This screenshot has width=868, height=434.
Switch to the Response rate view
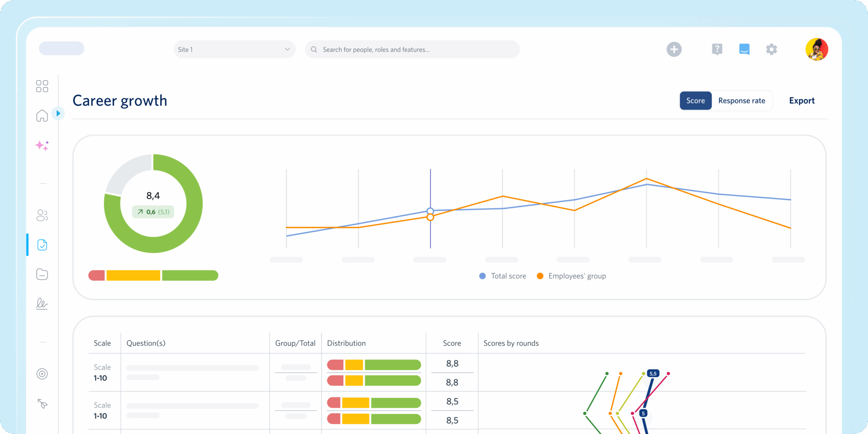click(741, 101)
